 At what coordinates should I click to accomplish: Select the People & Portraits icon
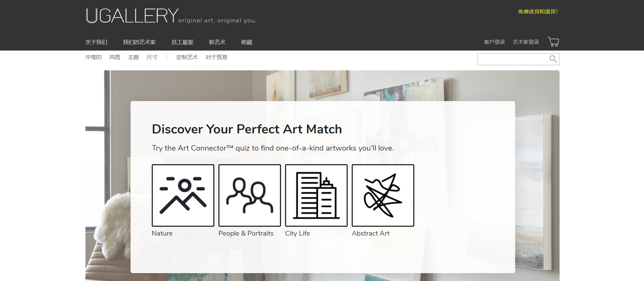249,195
